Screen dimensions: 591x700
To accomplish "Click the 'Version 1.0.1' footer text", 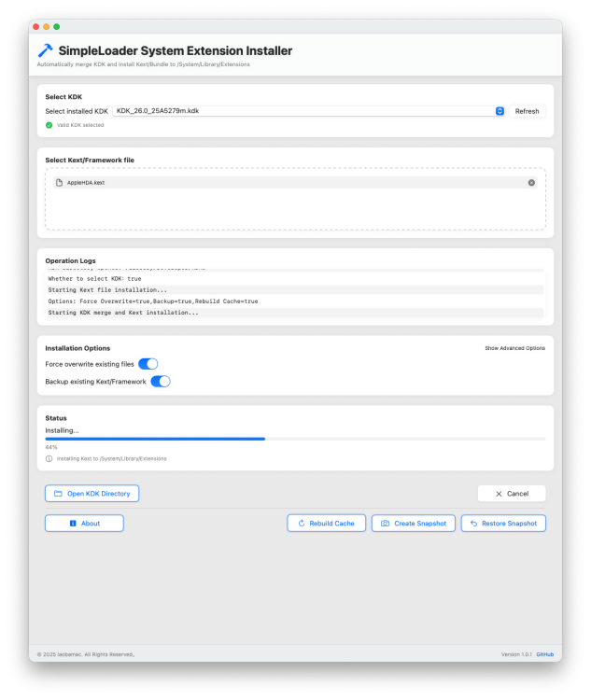I will [x=516, y=654].
